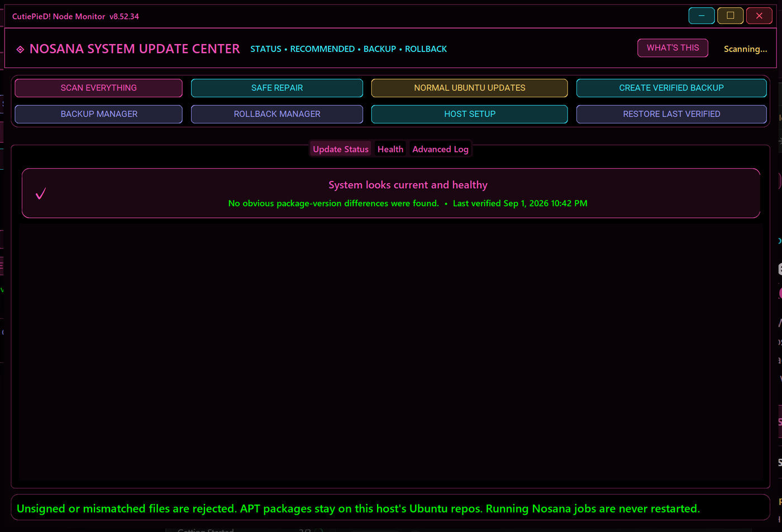The width and height of the screenshot is (782, 532).
Task: Open HOST SETUP
Action: pos(470,114)
